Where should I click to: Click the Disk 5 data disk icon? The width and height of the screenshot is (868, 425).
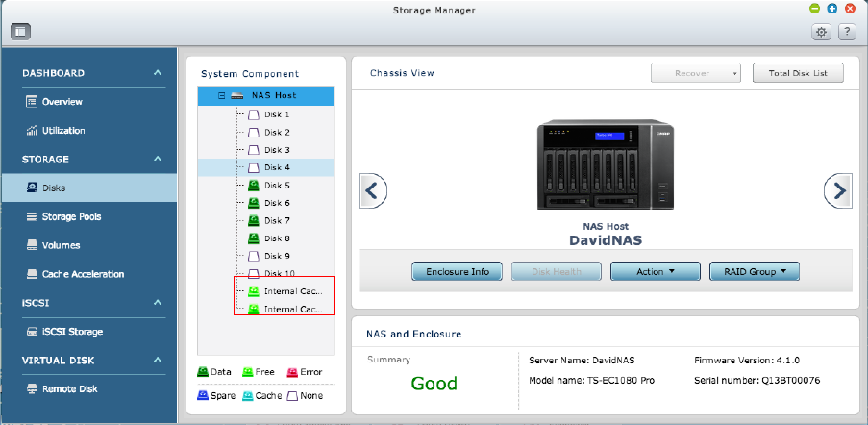point(254,185)
